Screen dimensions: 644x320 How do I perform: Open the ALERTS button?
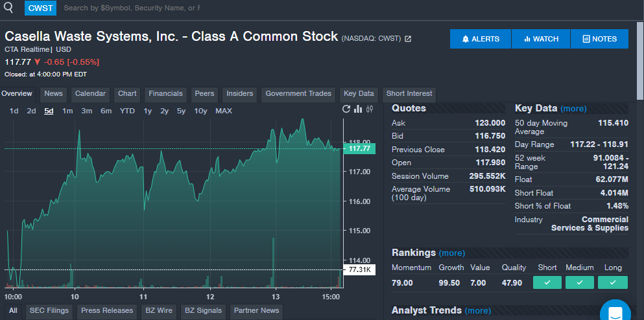pyautogui.click(x=481, y=39)
